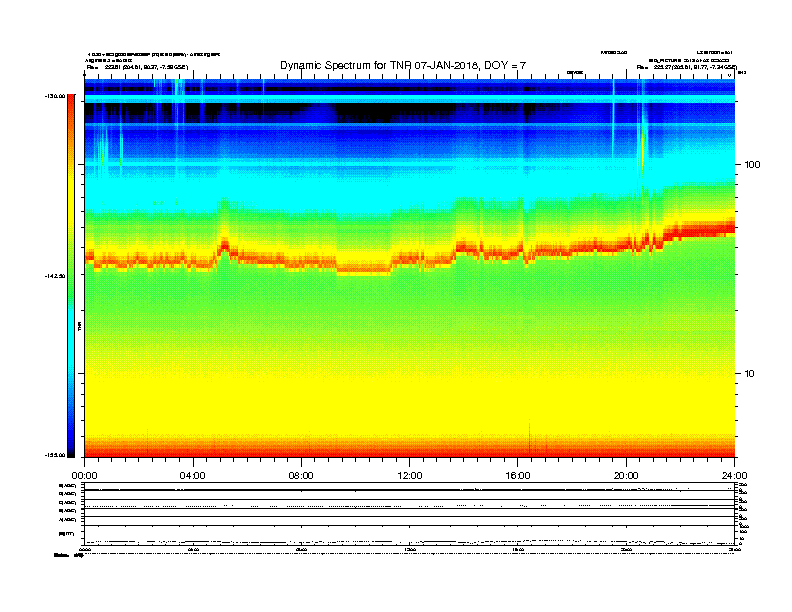Screen dimensions: 792x612
Task: Click the 12:00 time axis label
Action: tap(410, 476)
